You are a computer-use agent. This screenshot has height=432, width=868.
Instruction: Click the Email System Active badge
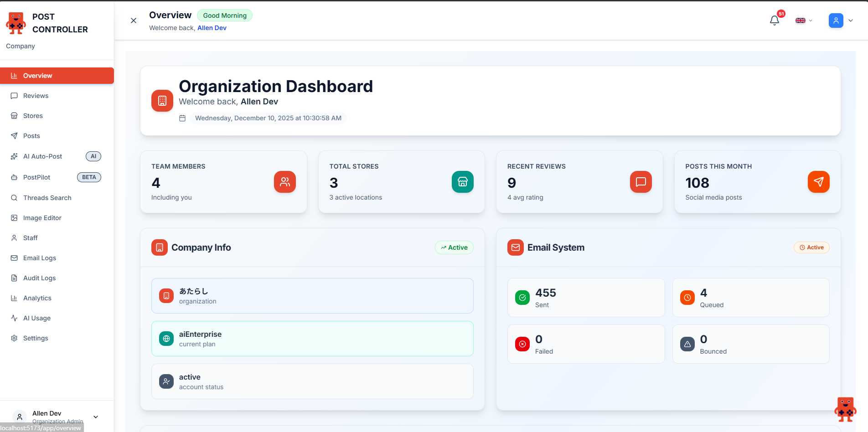[811, 247]
